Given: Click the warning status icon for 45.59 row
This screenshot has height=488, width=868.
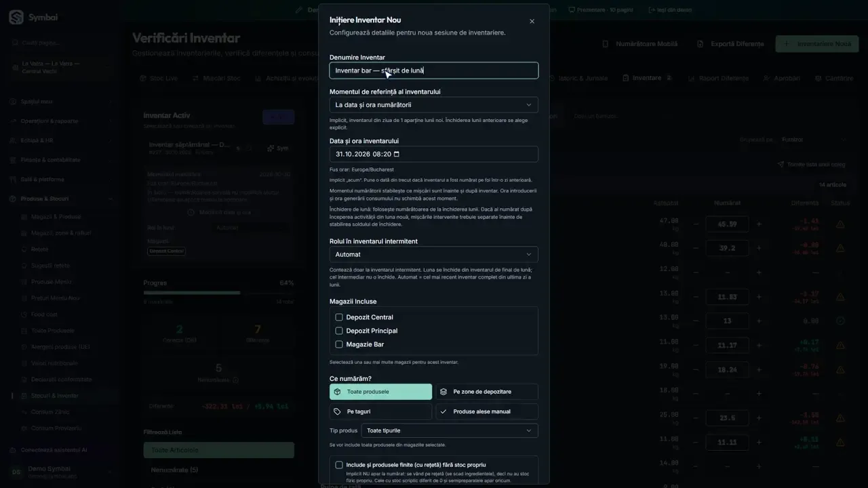Looking at the screenshot, I should pos(840,224).
